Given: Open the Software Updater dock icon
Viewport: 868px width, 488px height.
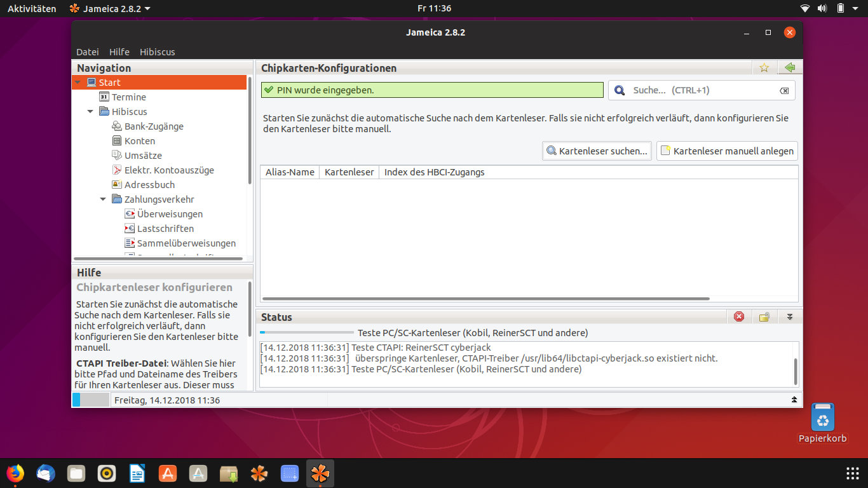Looking at the screenshot, I should pyautogui.click(x=198, y=473).
